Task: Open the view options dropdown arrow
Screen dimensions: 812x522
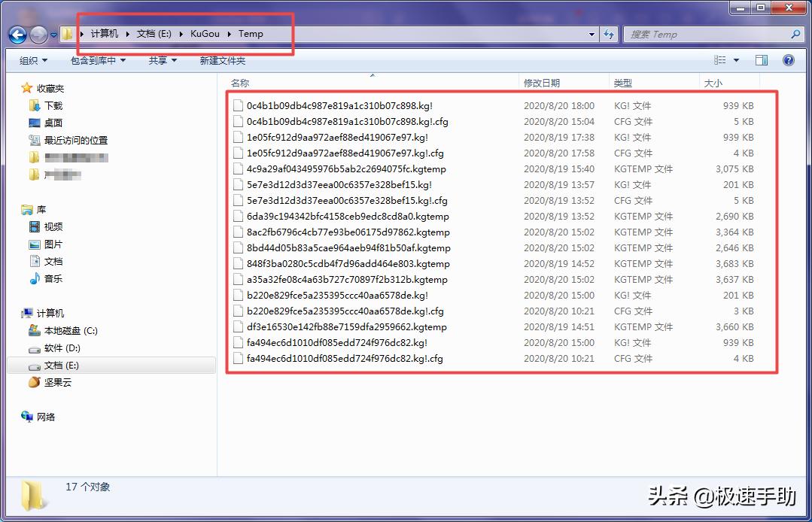Action: pos(736,60)
